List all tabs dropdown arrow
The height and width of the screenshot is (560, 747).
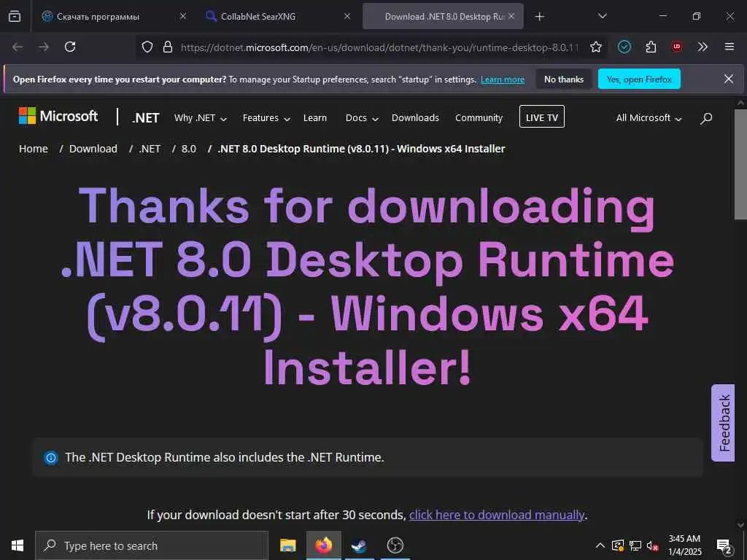coord(602,16)
